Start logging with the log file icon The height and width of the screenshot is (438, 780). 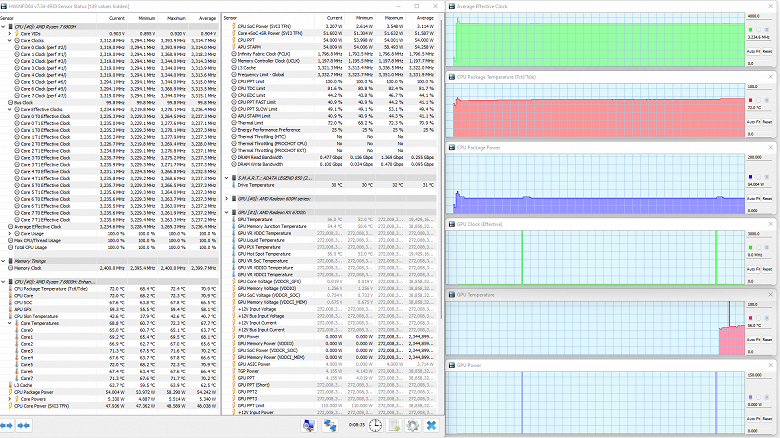pos(392,426)
